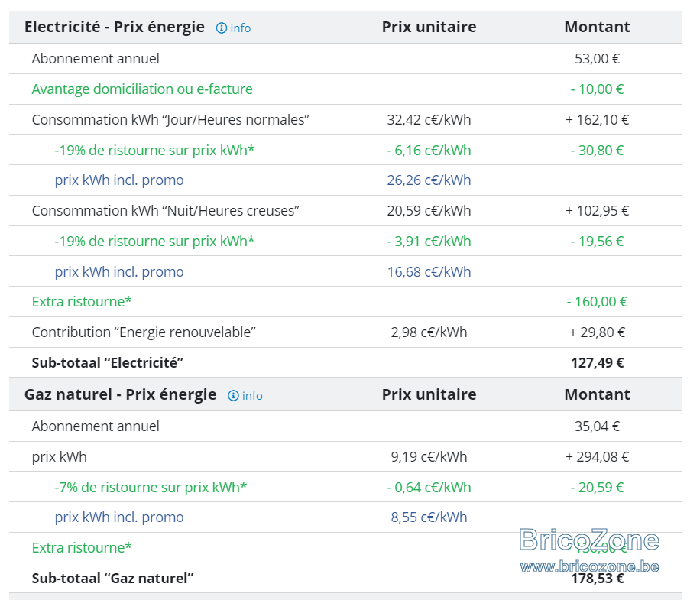Click the electricity Extra ristourne label
Image resolution: width=700 pixels, height=600 pixels.
pos(82,302)
